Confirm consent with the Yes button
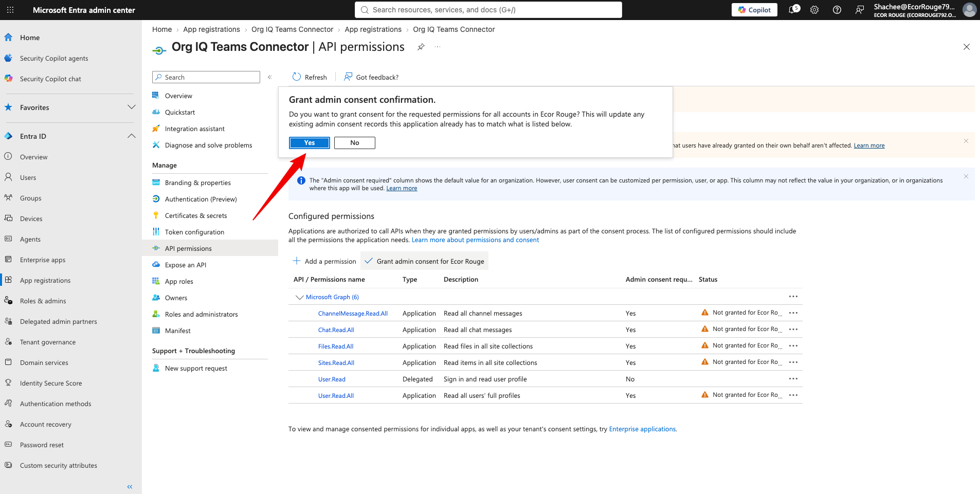 pos(310,143)
